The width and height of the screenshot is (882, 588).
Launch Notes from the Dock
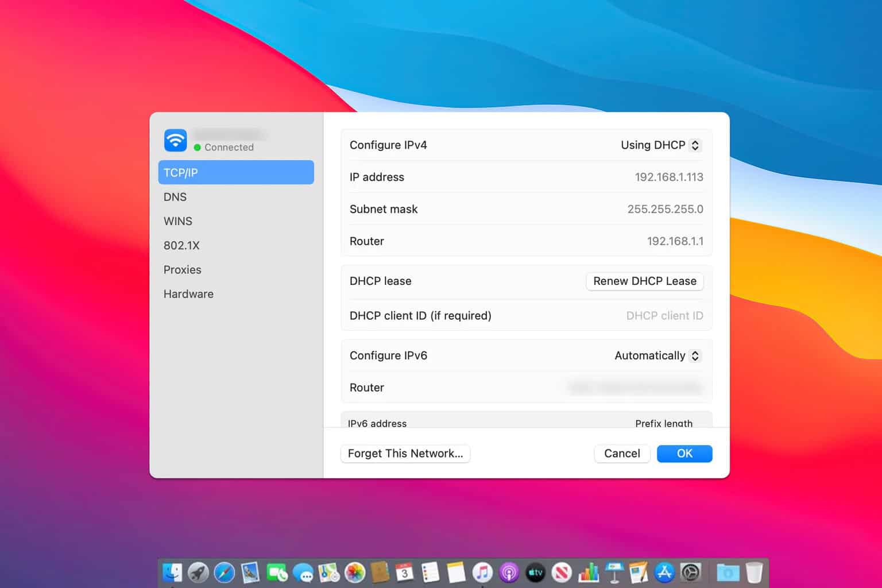[x=456, y=572]
